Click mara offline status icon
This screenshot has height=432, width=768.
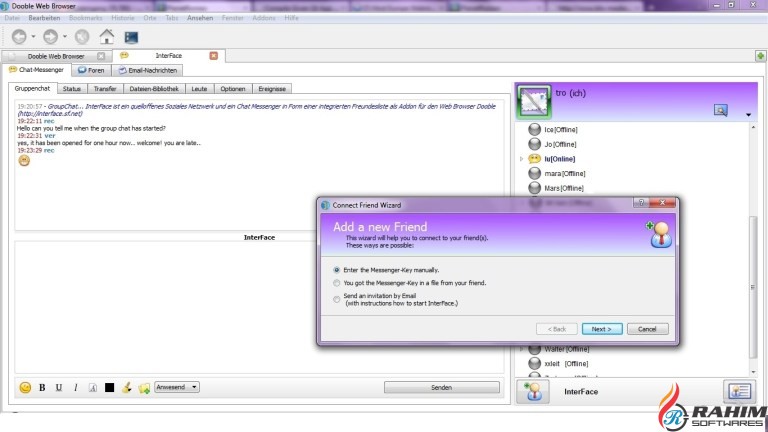(534, 173)
